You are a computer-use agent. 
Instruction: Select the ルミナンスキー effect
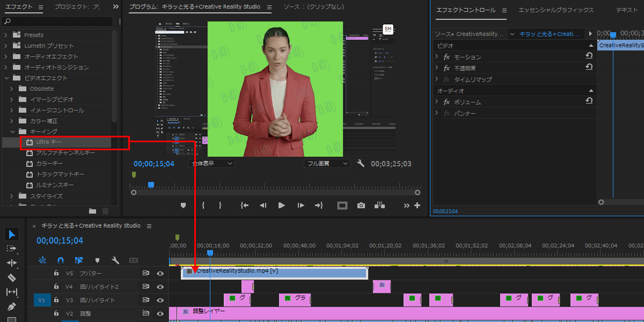[x=55, y=185]
